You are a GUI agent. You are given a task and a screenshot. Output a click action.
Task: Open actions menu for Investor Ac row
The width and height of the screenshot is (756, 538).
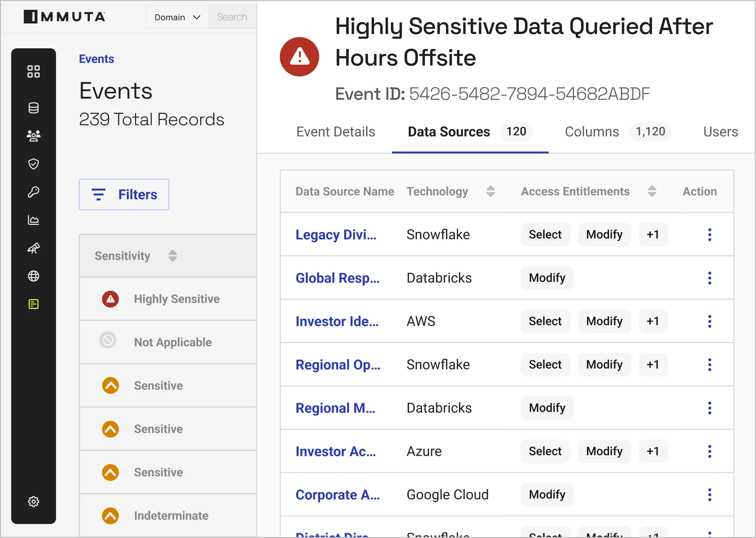tap(710, 451)
